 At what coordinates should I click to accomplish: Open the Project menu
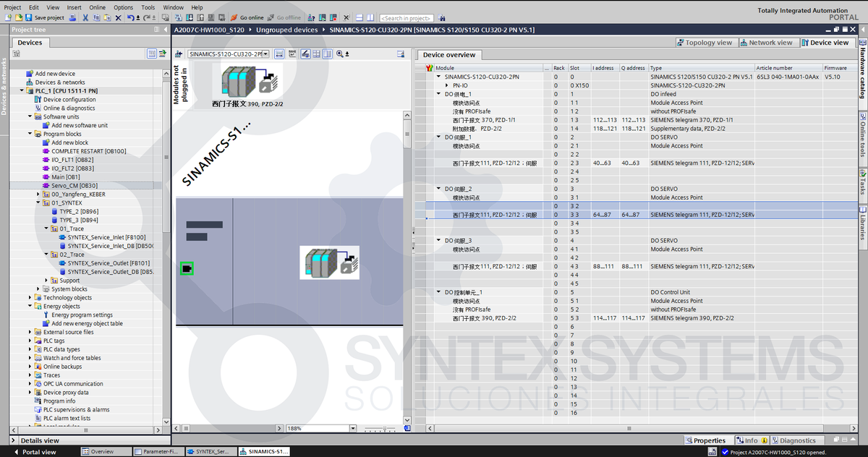[12, 7]
